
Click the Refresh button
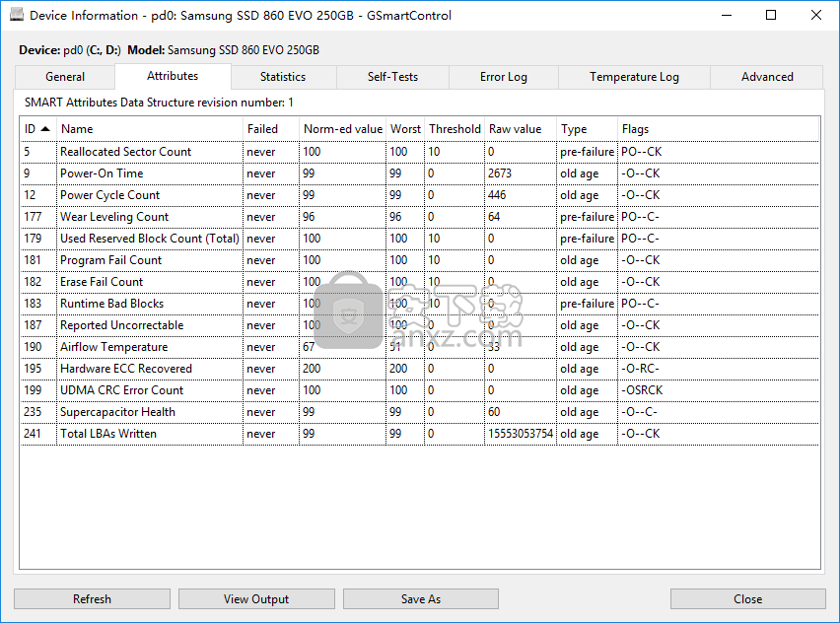92,599
